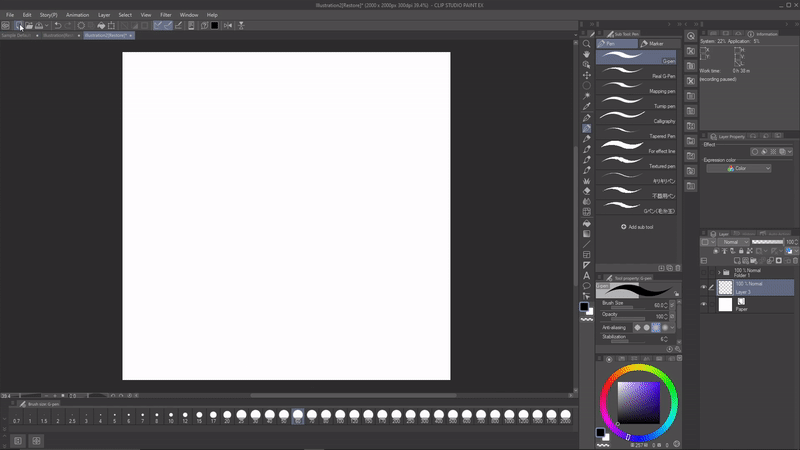Delete layer using trash icon in Layer panel

(x=795, y=261)
